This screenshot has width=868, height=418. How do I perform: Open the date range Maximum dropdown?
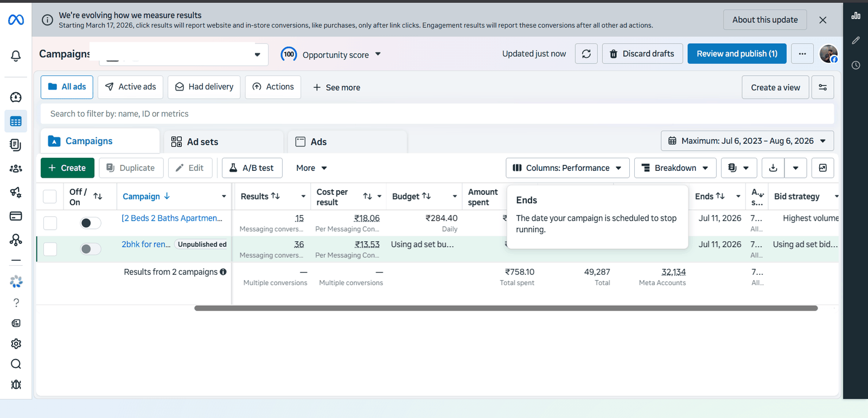[x=747, y=141]
